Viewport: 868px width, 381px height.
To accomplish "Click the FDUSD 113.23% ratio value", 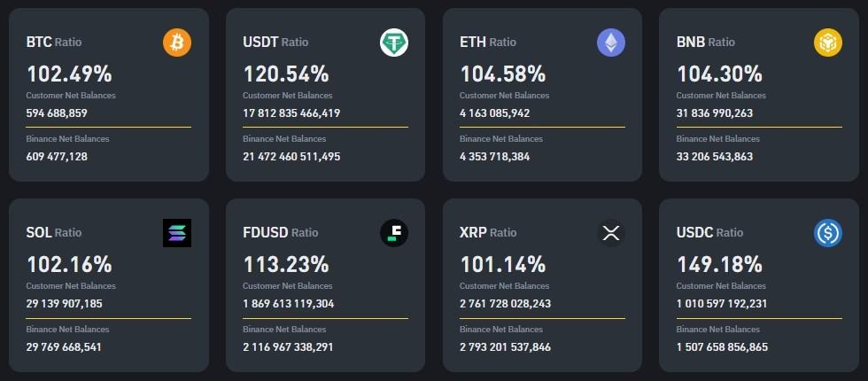I will coord(286,264).
